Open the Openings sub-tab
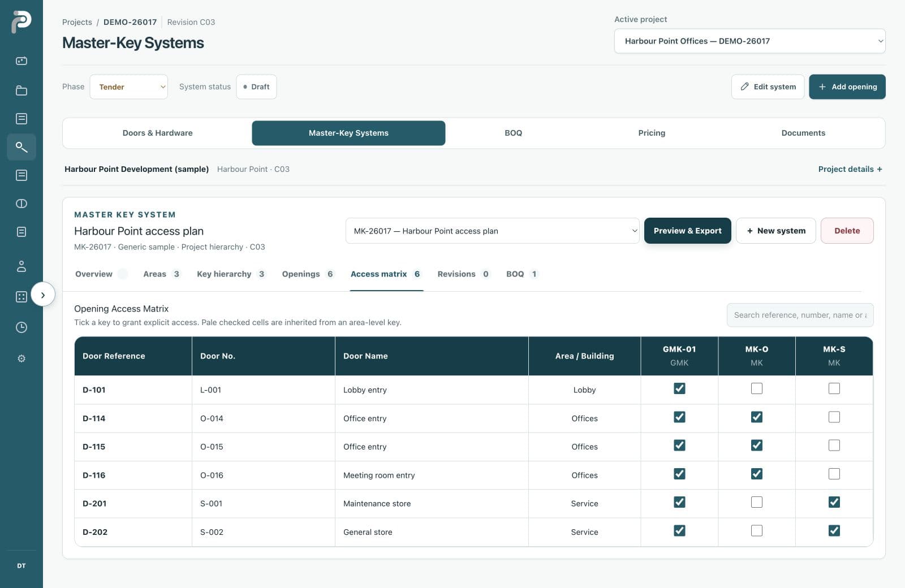Image resolution: width=905 pixels, height=588 pixels. pos(308,274)
